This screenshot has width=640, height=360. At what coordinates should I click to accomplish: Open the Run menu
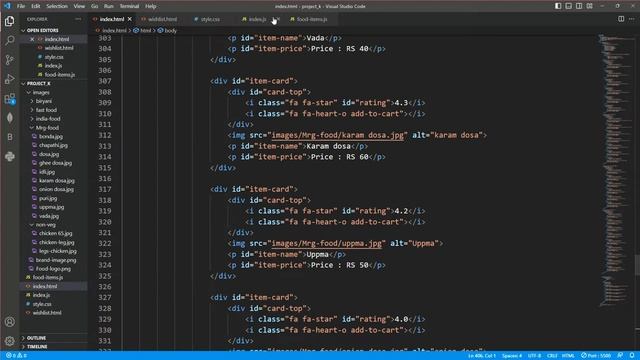(x=109, y=6)
